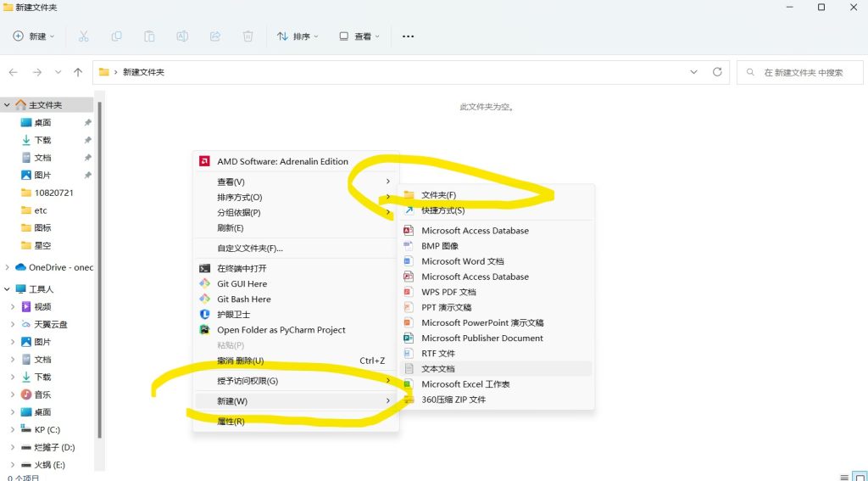The height and width of the screenshot is (481, 868).
Task: Click 刷新(E) in context menu
Action: point(296,227)
